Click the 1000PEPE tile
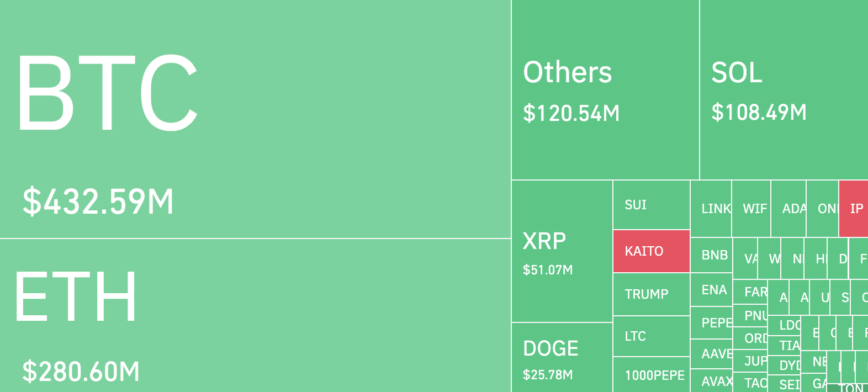 (x=652, y=375)
